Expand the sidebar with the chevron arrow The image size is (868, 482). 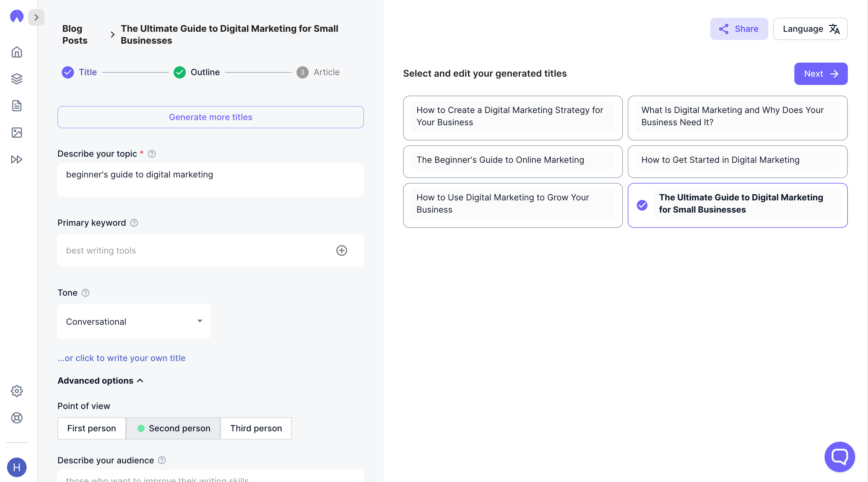[36, 17]
